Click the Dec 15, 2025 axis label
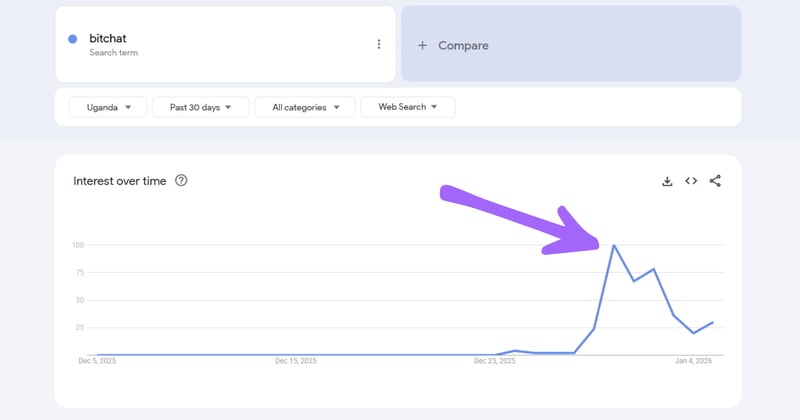Viewport: 800px width, 420px height. [296, 361]
